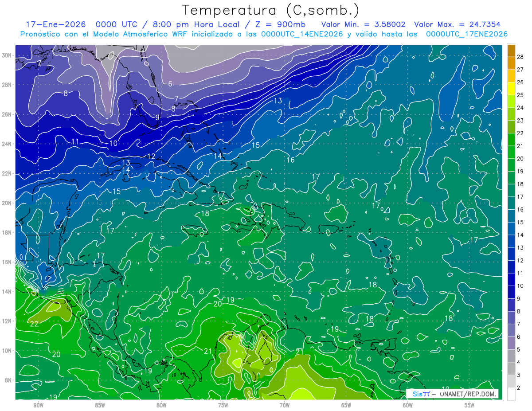Click the legend scale value 28
532x411 pixels.
520,57
